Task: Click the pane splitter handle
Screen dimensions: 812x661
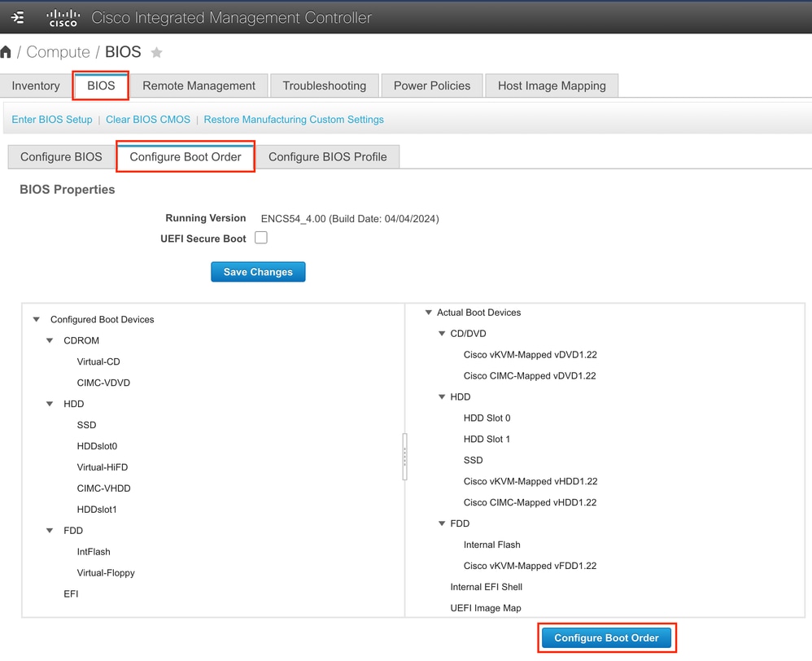Action: tap(405, 457)
